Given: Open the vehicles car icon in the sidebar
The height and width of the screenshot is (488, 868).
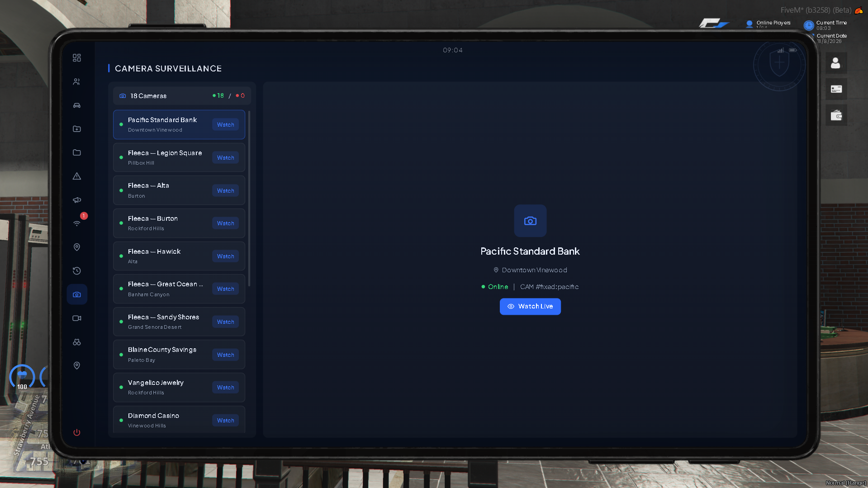Looking at the screenshot, I should click(x=77, y=105).
